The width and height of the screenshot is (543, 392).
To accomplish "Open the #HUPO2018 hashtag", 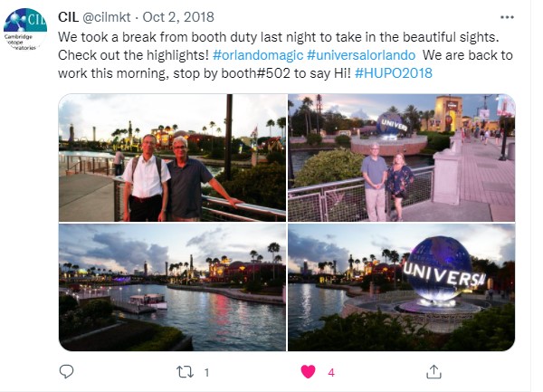I will coord(394,73).
